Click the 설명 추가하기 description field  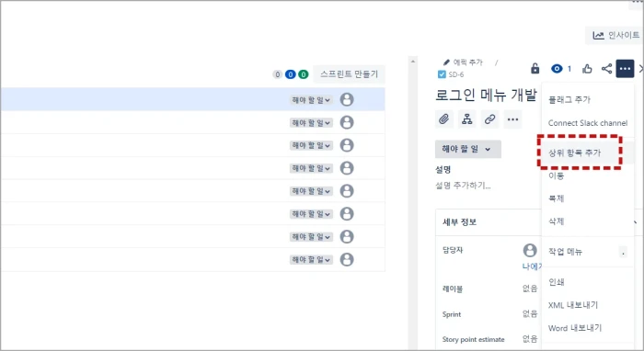[x=463, y=186]
